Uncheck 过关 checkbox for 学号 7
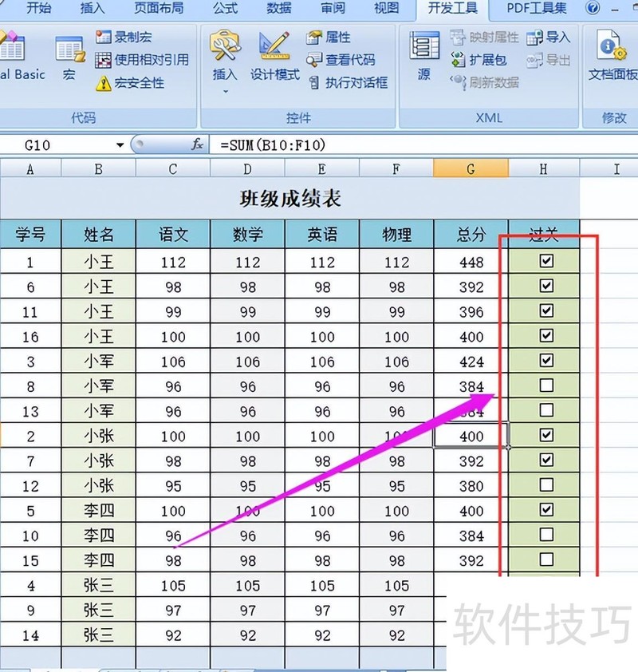The width and height of the screenshot is (638, 672). coord(546,460)
